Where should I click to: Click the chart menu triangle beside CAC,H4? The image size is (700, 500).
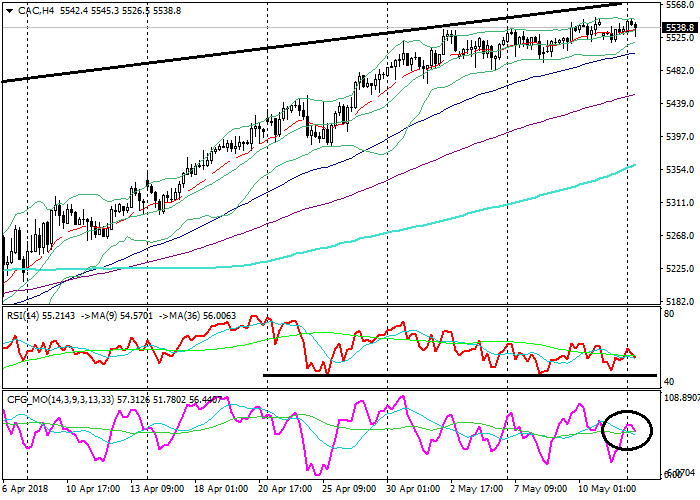pos(8,10)
